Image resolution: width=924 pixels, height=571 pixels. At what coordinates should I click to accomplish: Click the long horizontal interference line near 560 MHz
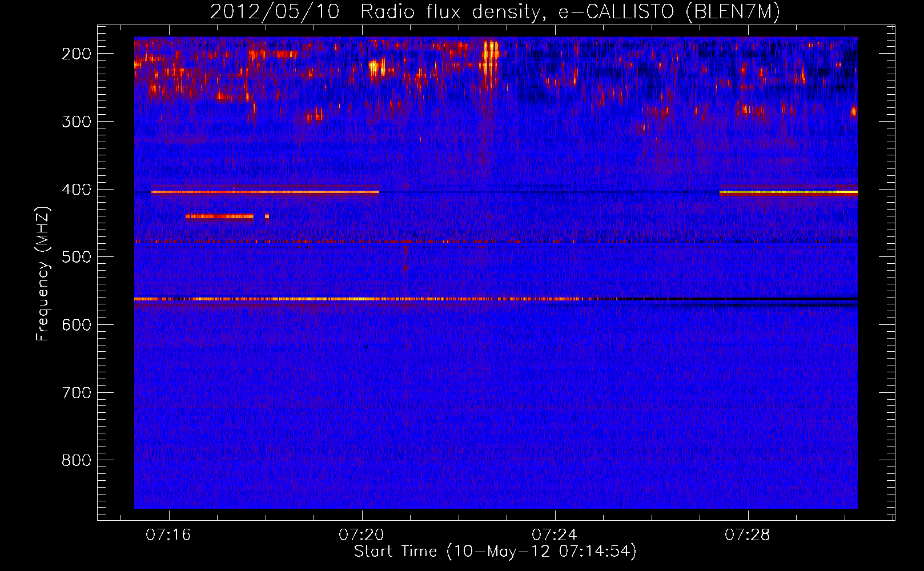pyautogui.click(x=496, y=299)
